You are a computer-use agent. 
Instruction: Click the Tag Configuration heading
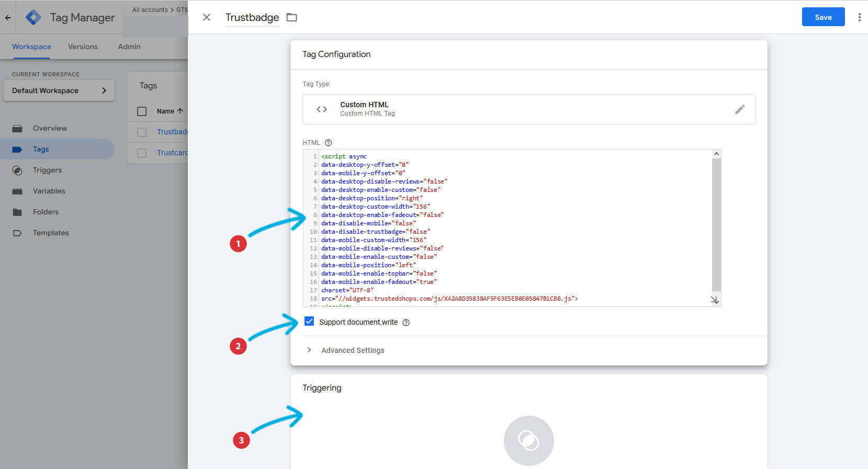(x=336, y=54)
